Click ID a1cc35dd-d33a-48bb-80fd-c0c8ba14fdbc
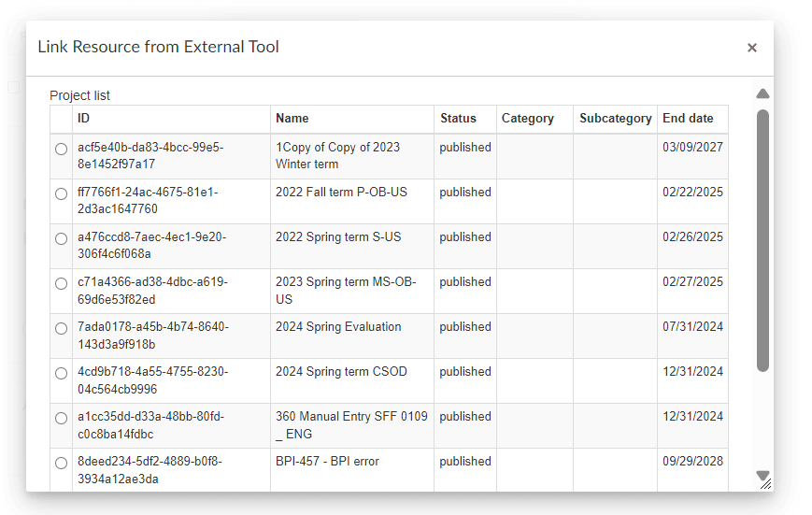The image size is (812, 515). [150, 425]
